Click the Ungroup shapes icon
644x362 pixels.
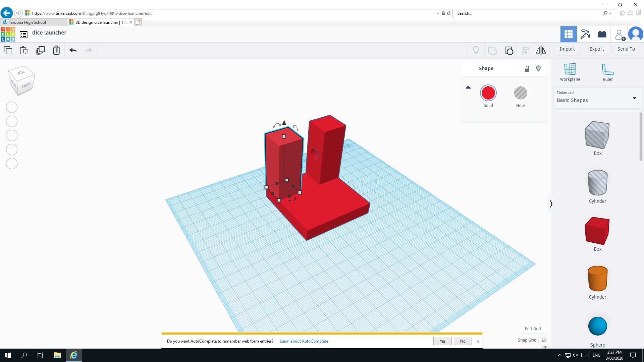tap(509, 51)
